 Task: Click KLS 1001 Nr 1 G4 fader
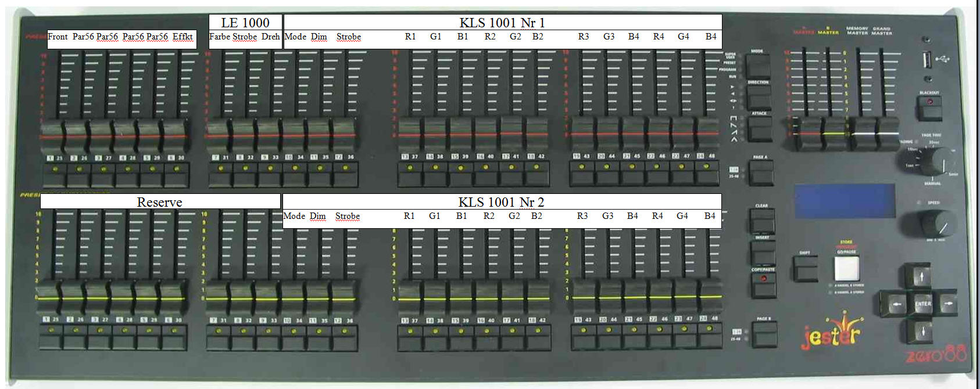click(x=682, y=134)
